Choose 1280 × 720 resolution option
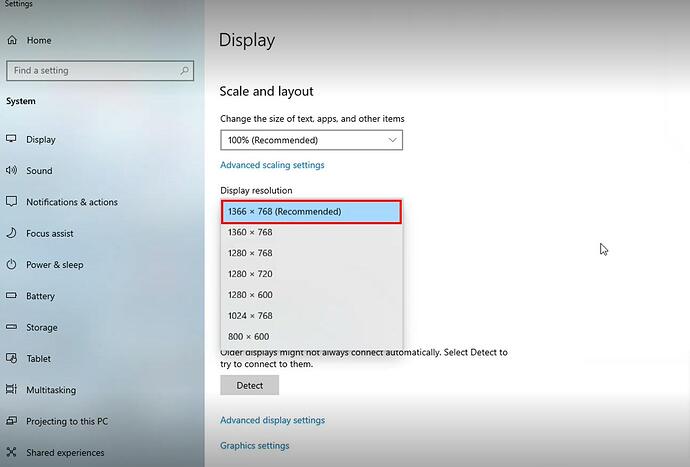The image size is (690, 467). [250, 274]
